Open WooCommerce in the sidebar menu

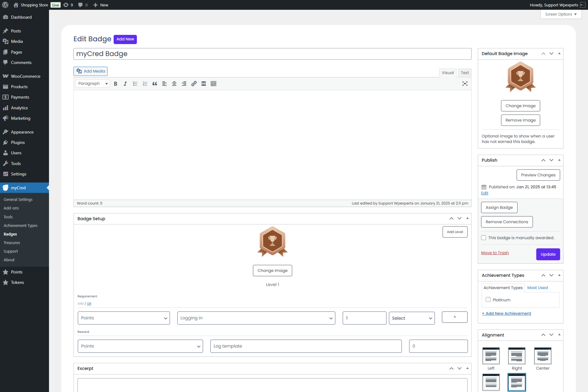25,76
